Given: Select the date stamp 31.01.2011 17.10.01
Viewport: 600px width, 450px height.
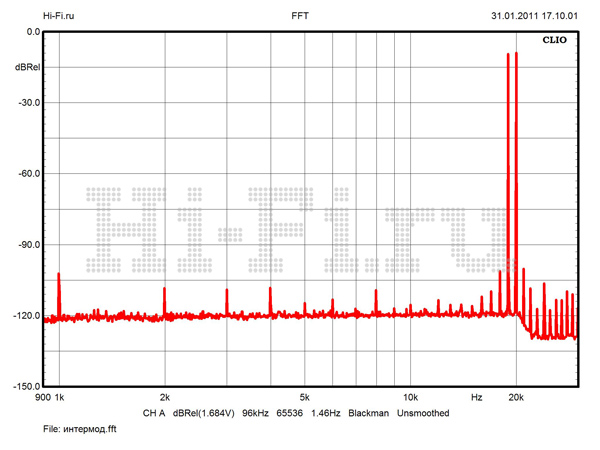Looking at the screenshot, I should point(535,16).
